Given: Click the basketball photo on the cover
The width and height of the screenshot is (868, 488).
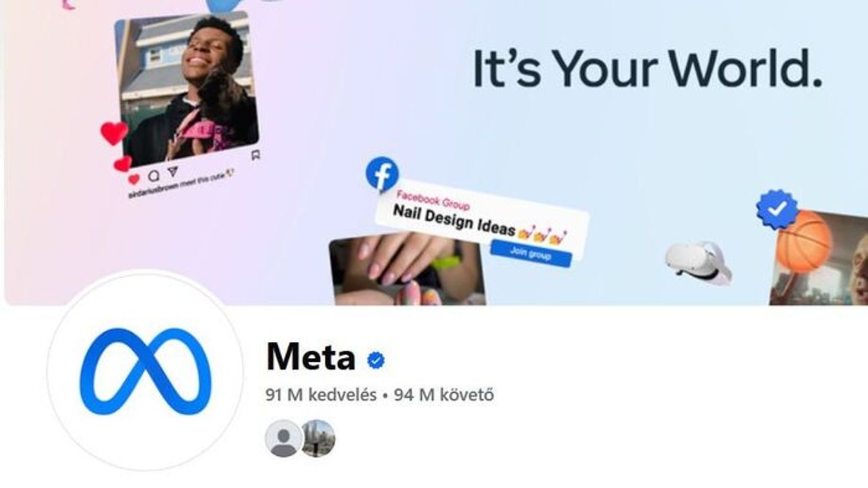Looking at the screenshot, I should (x=819, y=258).
